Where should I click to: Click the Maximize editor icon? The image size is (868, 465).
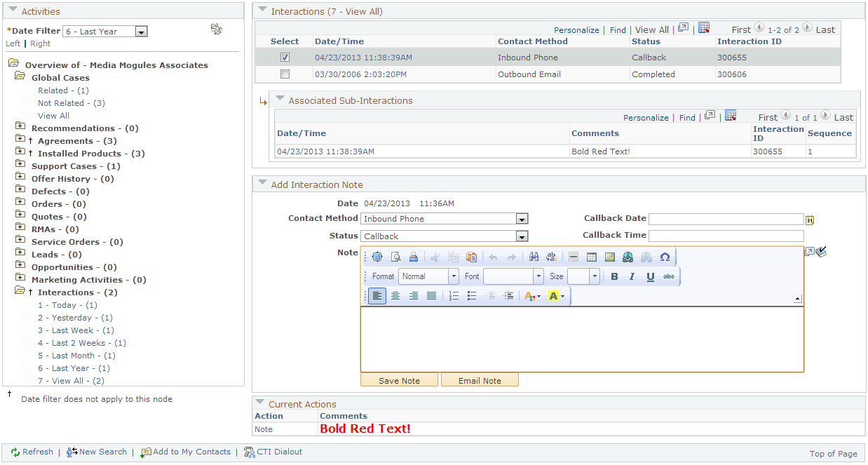[377, 257]
